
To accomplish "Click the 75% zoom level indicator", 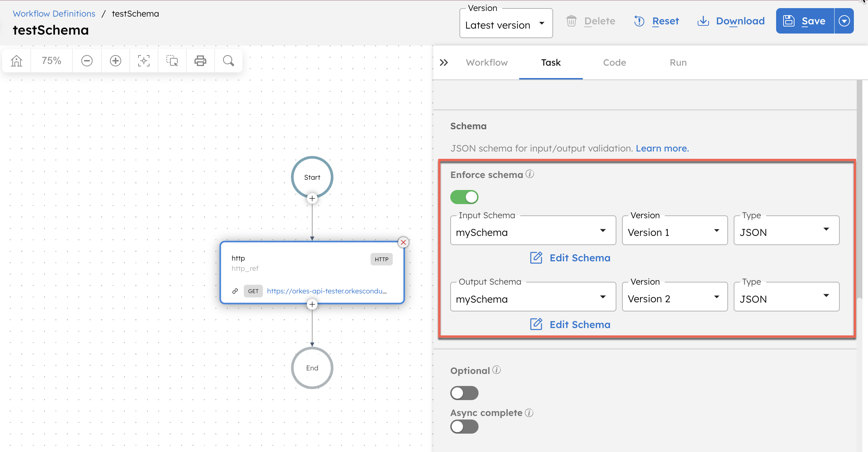I will click(x=52, y=61).
